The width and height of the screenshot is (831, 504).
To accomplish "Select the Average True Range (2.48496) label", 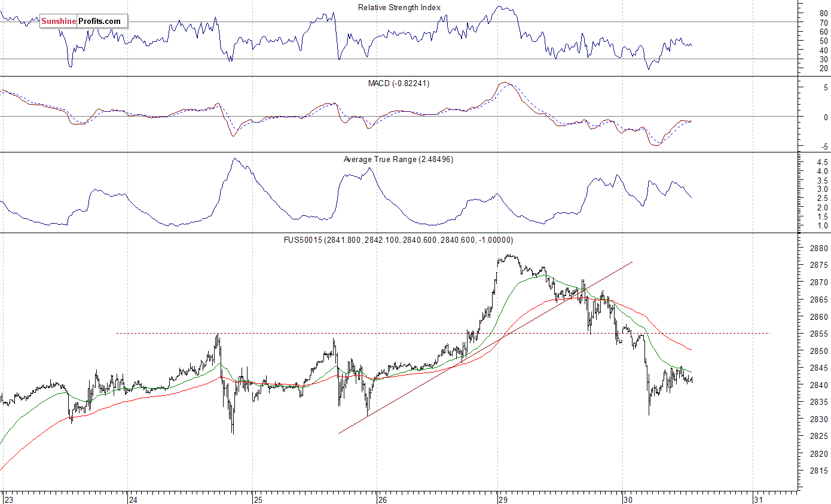I will [398, 159].
